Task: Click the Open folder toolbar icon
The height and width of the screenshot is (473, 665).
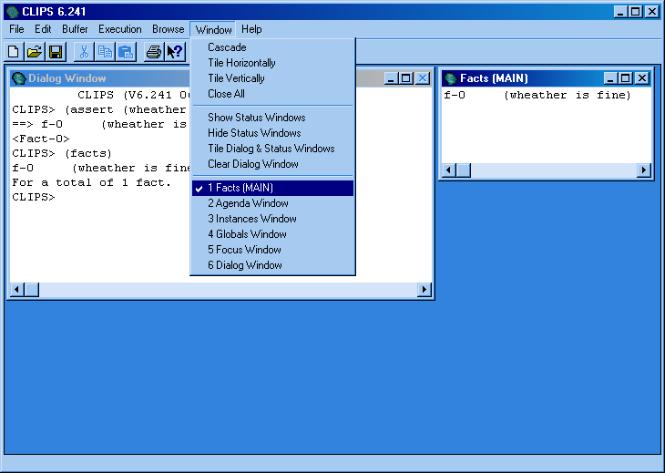Action: point(35,52)
